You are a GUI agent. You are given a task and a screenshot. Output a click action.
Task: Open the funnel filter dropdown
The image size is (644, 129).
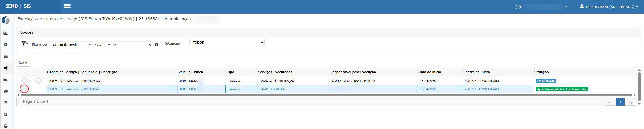[x=24, y=44]
